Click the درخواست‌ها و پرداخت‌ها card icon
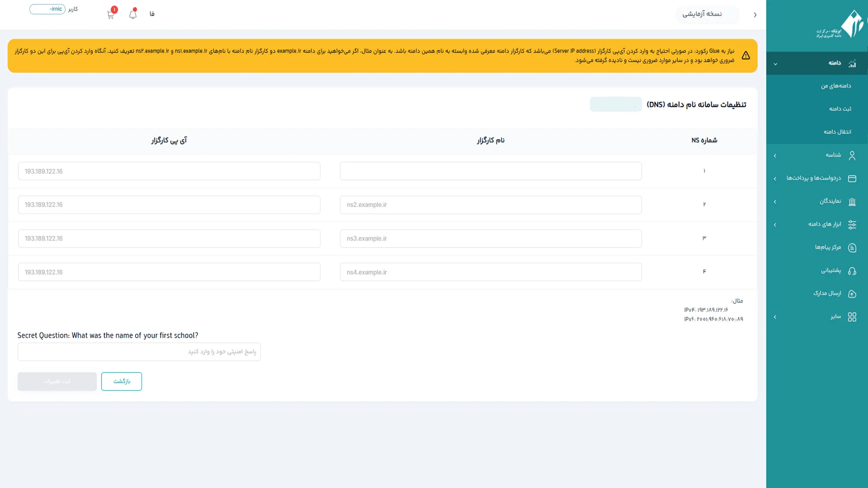Screen dimensions: 868x488 click(852, 179)
